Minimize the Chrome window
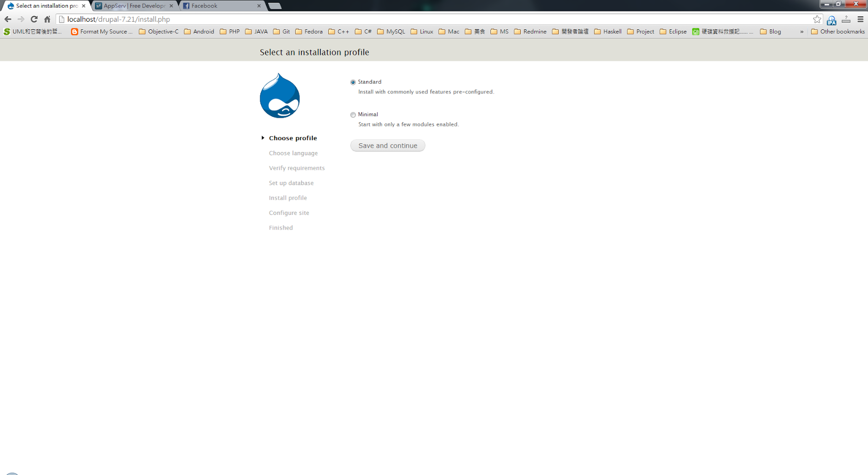This screenshot has width=868, height=475. pyautogui.click(x=827, y=4)
